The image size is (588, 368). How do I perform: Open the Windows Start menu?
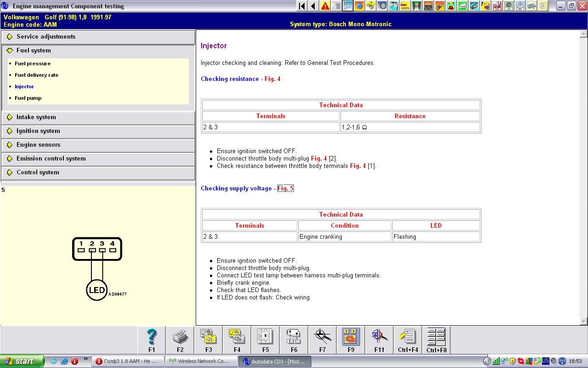pyautogui.click(x=22, y=361)
